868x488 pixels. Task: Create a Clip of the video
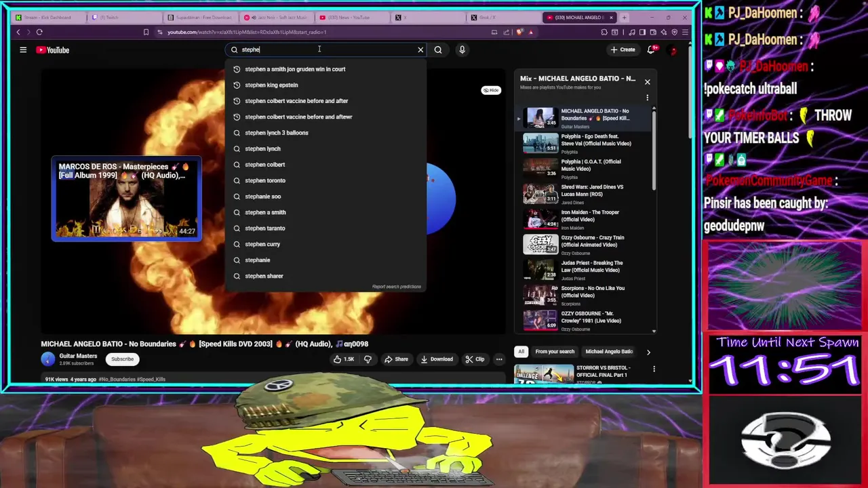tap(475, 359)
